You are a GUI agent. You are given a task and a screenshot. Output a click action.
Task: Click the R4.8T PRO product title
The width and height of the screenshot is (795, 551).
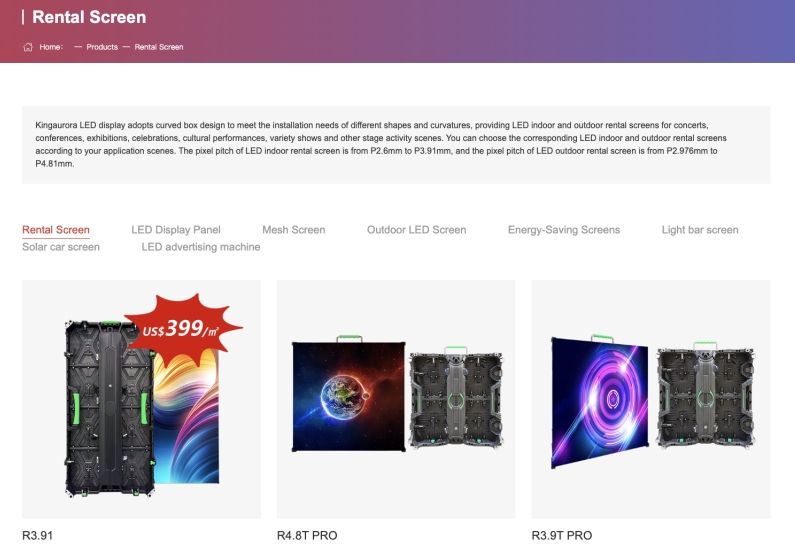pyautogui.click(x=307, y=535)
